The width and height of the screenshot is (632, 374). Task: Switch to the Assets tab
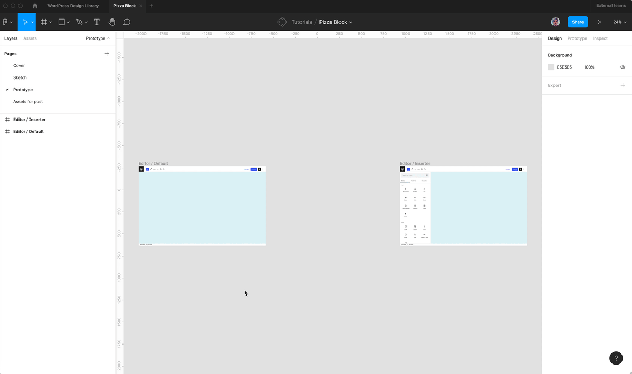pyautogui.click(x=30, y=38)
